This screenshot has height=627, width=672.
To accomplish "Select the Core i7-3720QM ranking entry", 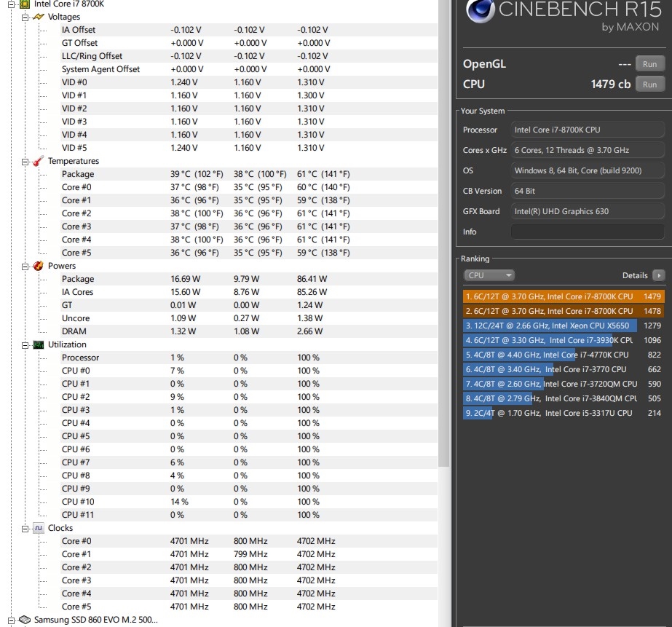I will click(563, 384).
